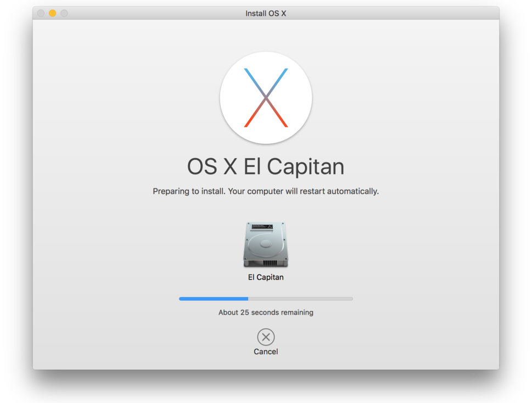Click the yellow minimize traffic light
This screenshot has width=532, height=403.
pyautogui.click(x=52, y=13)
